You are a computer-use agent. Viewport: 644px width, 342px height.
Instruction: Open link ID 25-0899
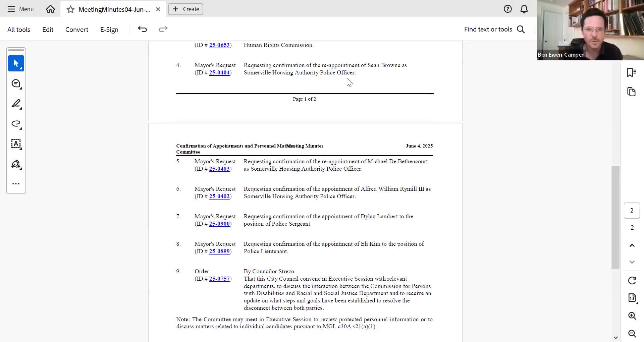[219, 251]
